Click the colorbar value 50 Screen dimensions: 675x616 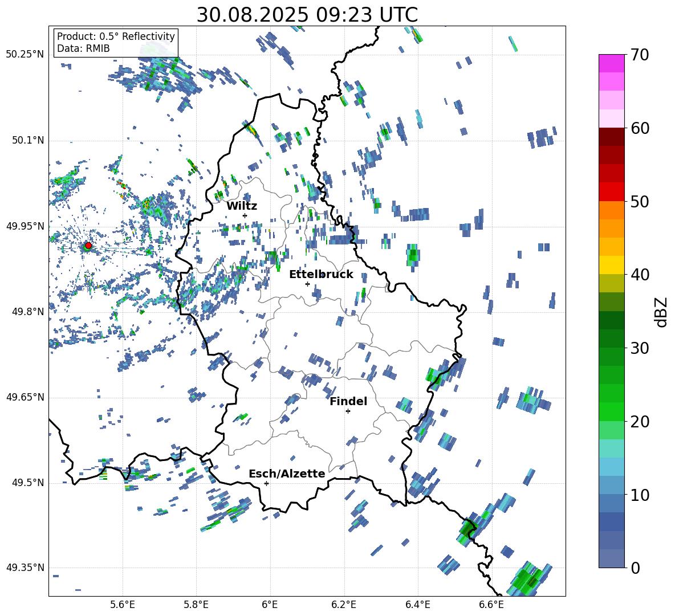(640, 201)
